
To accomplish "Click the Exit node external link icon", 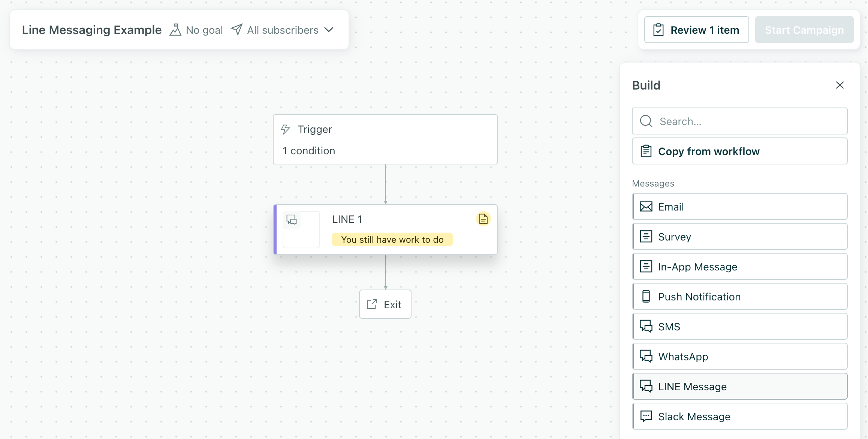I will click(371, 304).
